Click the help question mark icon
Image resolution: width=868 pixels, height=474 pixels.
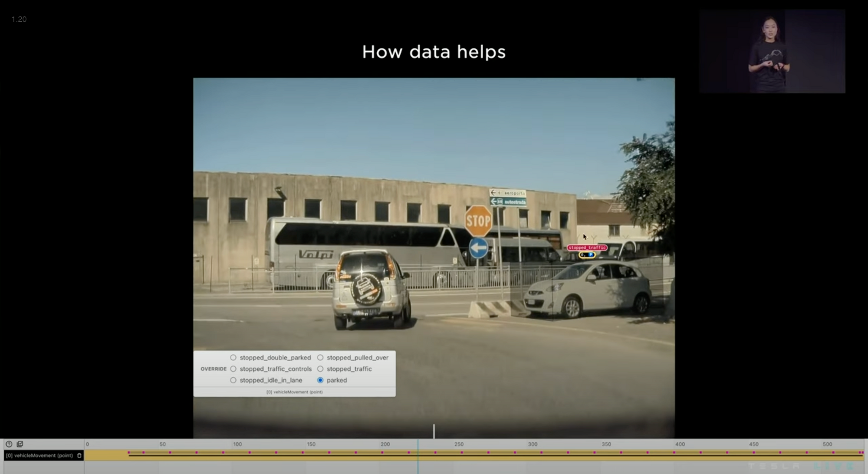(x=9, y=444)
